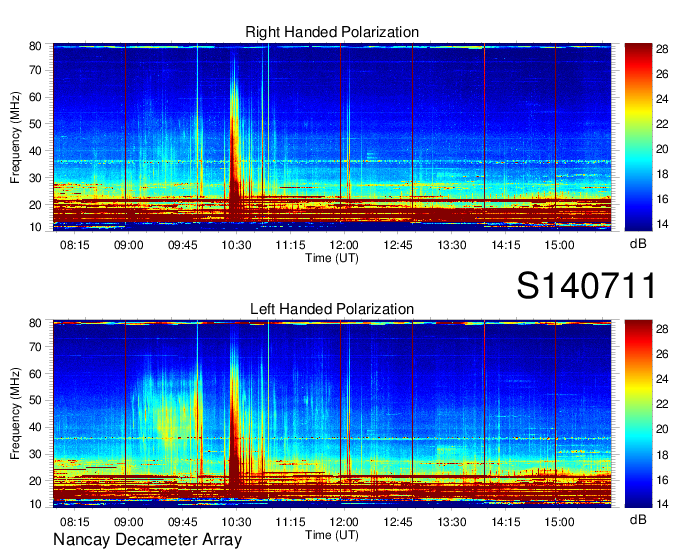Click the 14 dB label on bottom colorbar
This screenshot has width=680, height=552.
(662, 504)
